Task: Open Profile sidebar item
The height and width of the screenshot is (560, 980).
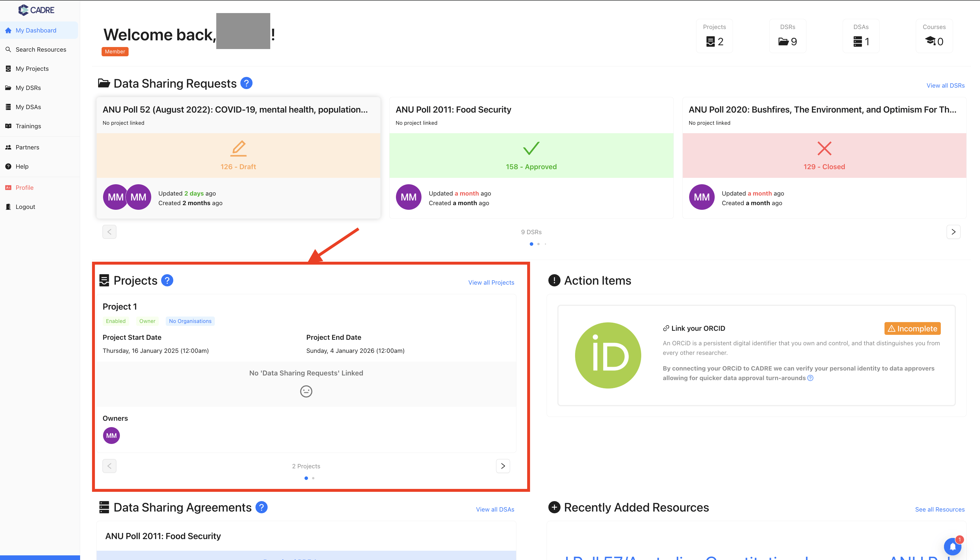Action: point(39,188)
